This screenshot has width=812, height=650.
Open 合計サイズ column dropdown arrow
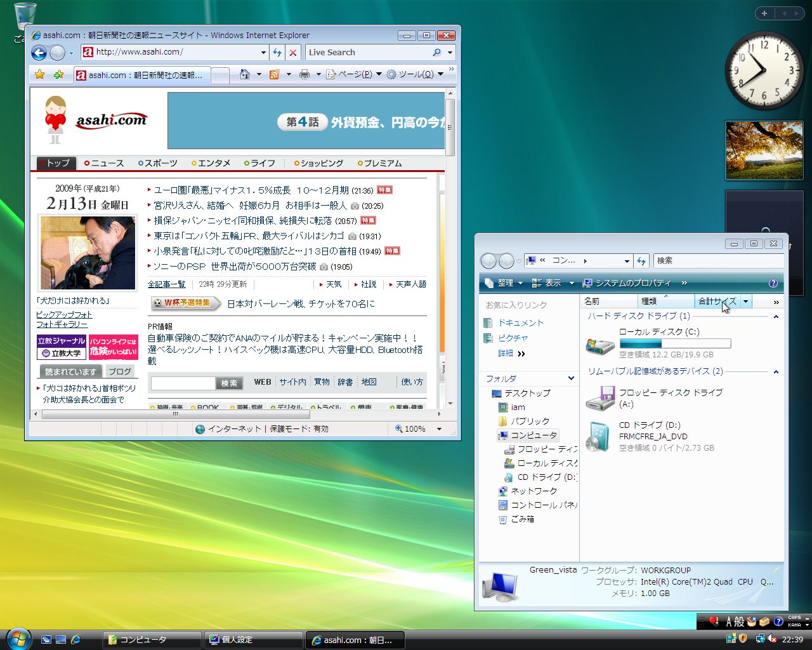coord(746,302)
